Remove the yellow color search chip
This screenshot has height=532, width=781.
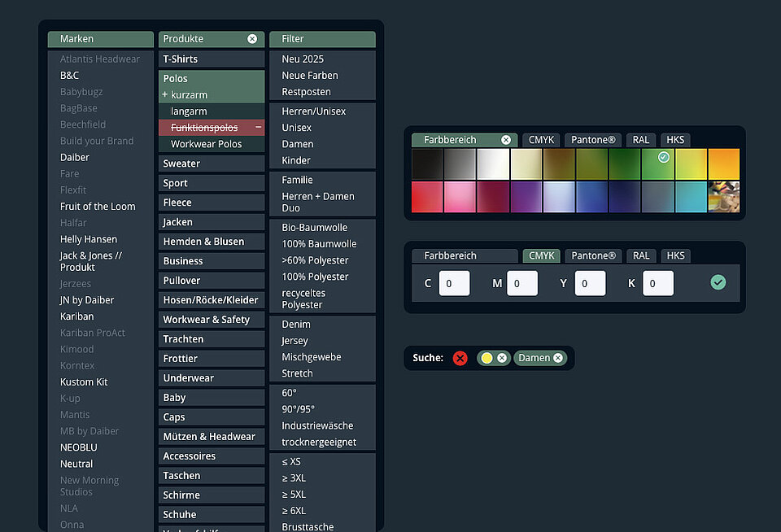tap(502, 358)
